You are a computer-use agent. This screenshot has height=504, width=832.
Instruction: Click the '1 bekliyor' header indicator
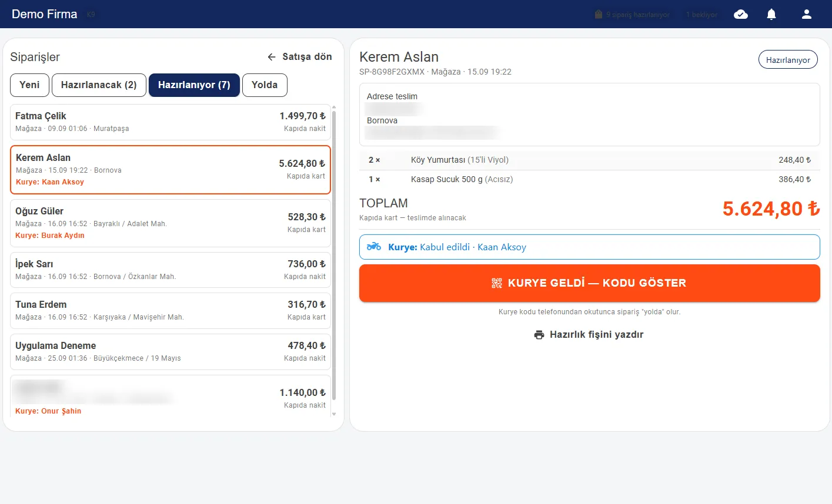pyautogui.click(x=701, y=15)
